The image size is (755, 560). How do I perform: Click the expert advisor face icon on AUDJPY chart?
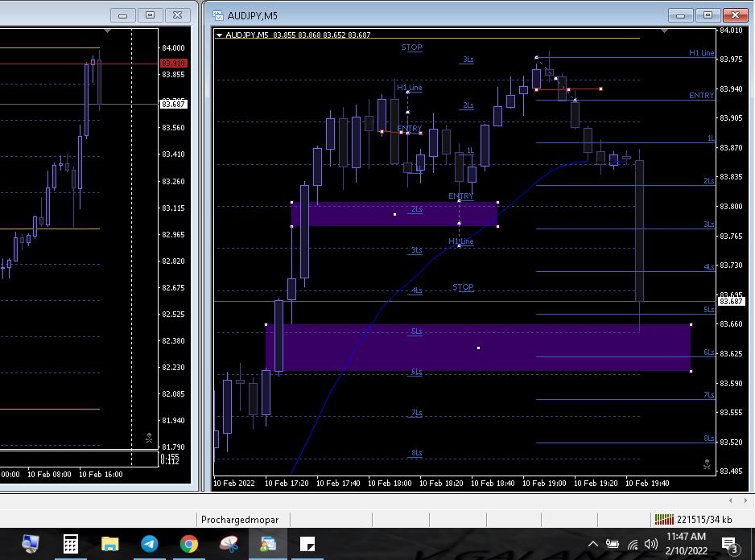click(707, 465)
